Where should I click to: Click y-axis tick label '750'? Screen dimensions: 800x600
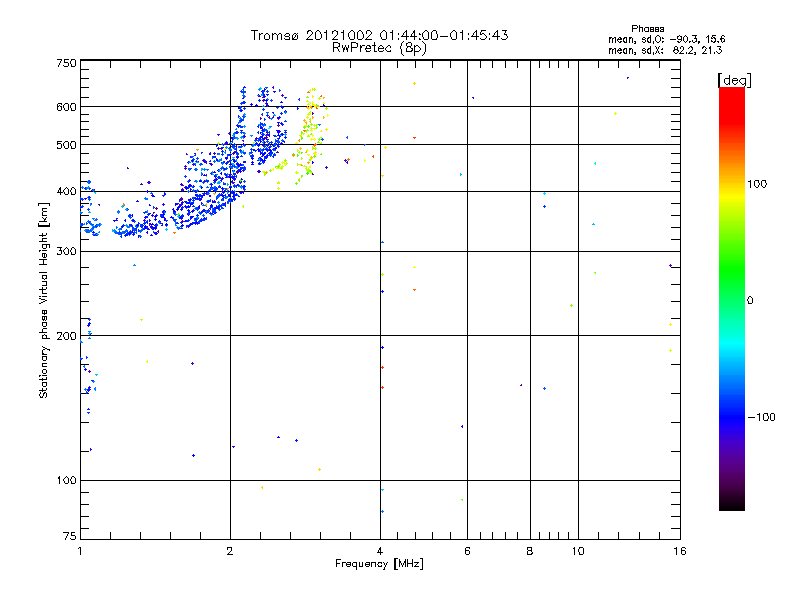pyautogui.click(x=66, y=63)
